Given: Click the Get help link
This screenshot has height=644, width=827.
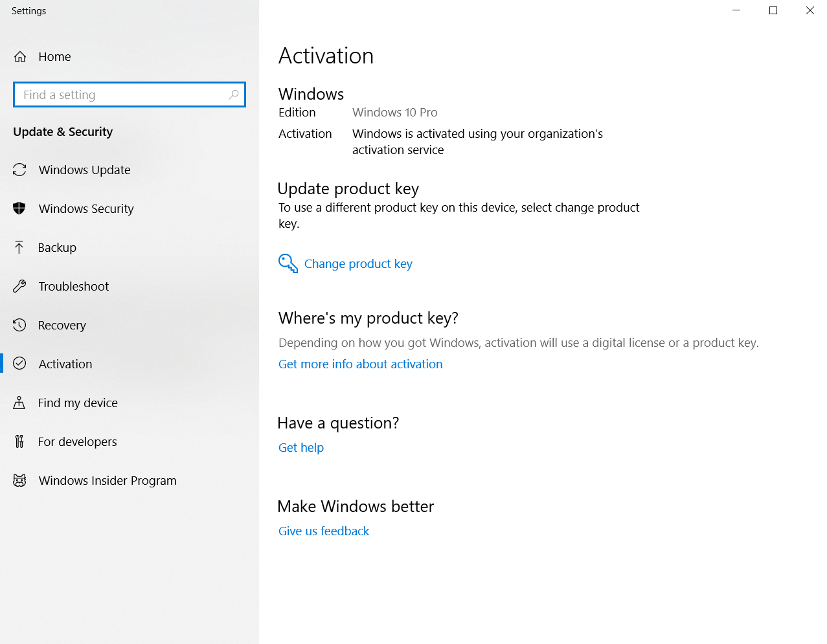Looking at the screenshot, I should pyautogui.click(x=301, y=448).
